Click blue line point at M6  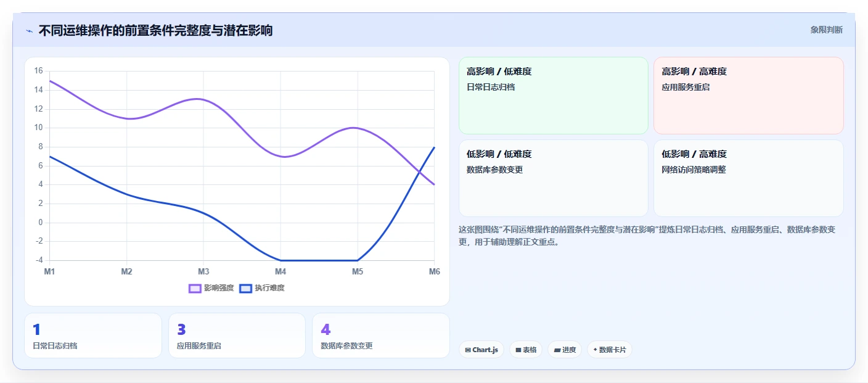[x=435, y=147]
